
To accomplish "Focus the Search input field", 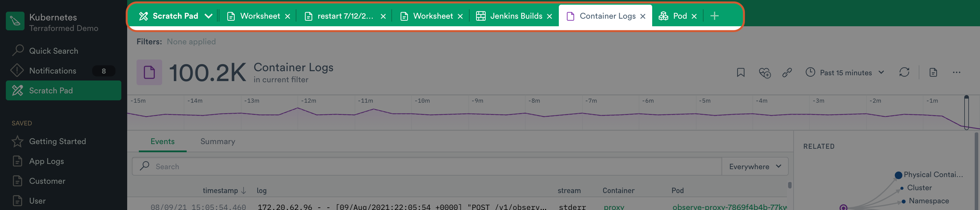I will (x=427, y=167).
